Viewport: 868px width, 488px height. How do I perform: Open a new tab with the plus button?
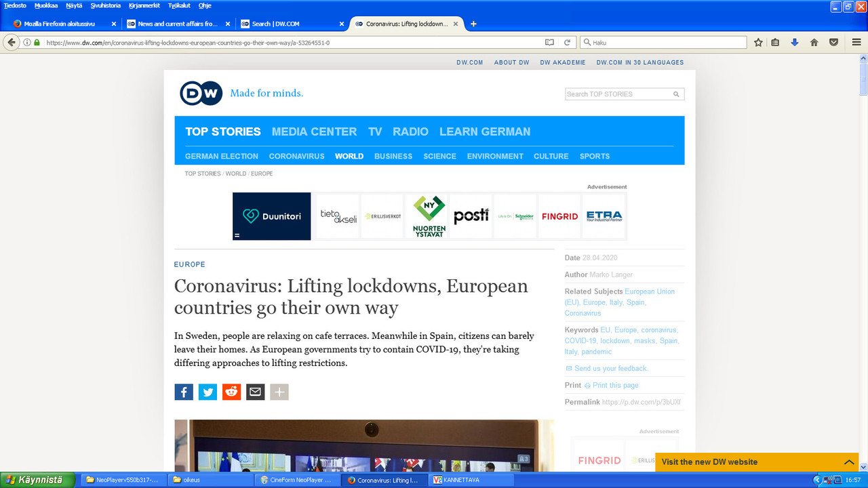473,24
